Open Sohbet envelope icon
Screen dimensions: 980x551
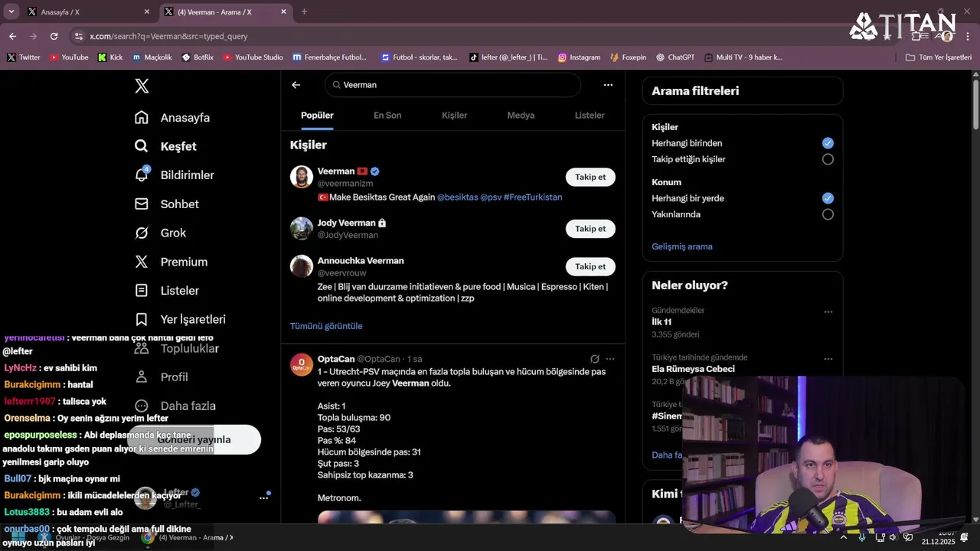pyautogui.click(x=142, y=204)
